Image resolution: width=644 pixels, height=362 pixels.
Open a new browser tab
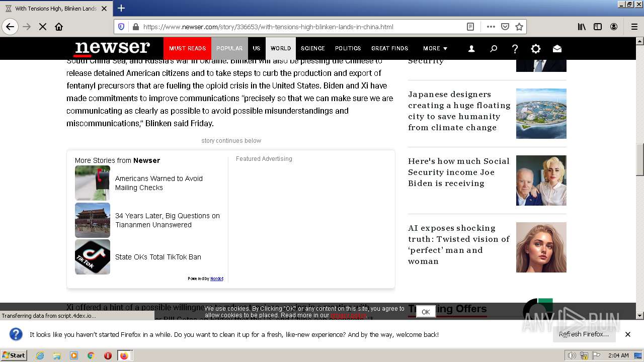click(x=121, y=8)
